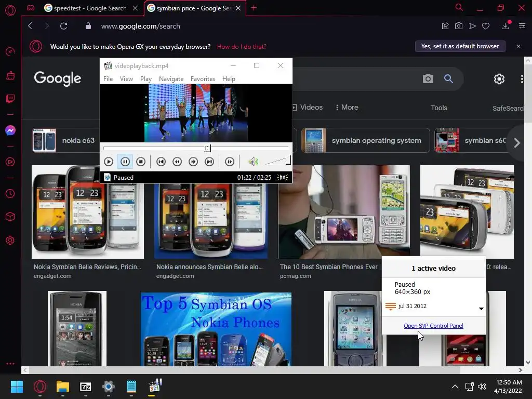Viewport: 532px width, 399px height.
Task: Go back to previous page
Action: [x=30, y=26]
